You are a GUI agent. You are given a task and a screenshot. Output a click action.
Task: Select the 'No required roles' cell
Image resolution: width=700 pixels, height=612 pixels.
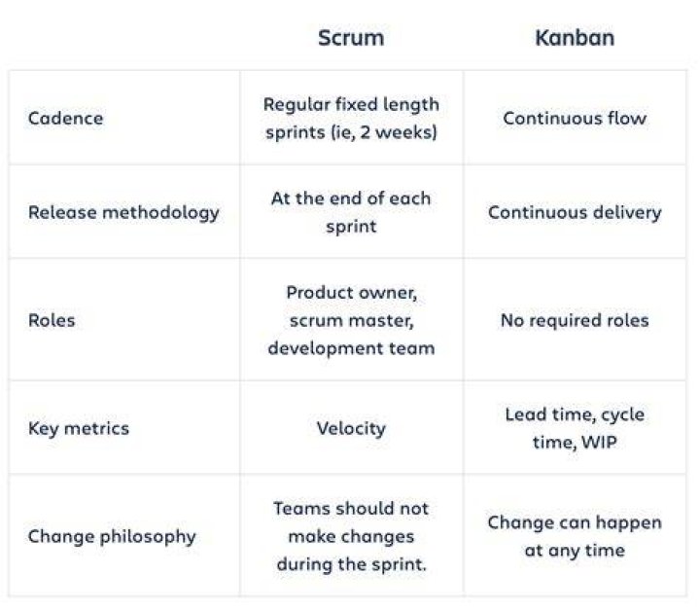tap(575, 320)
